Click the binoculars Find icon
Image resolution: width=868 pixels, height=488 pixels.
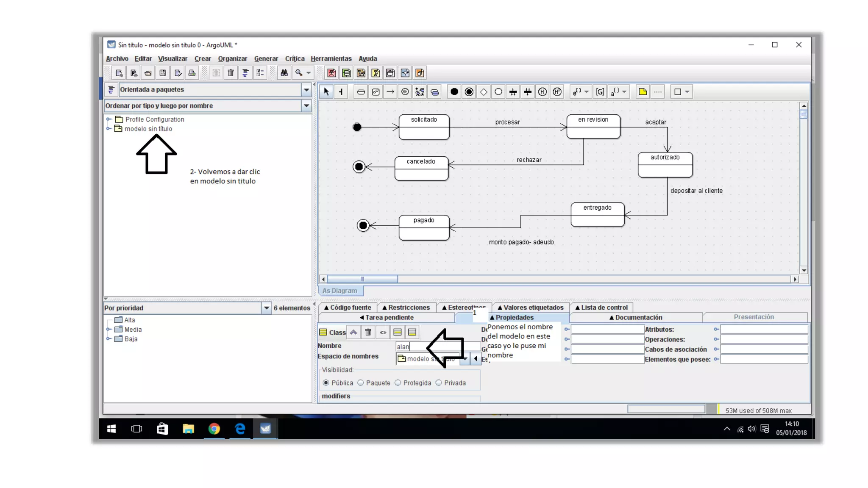click(284, 73)
